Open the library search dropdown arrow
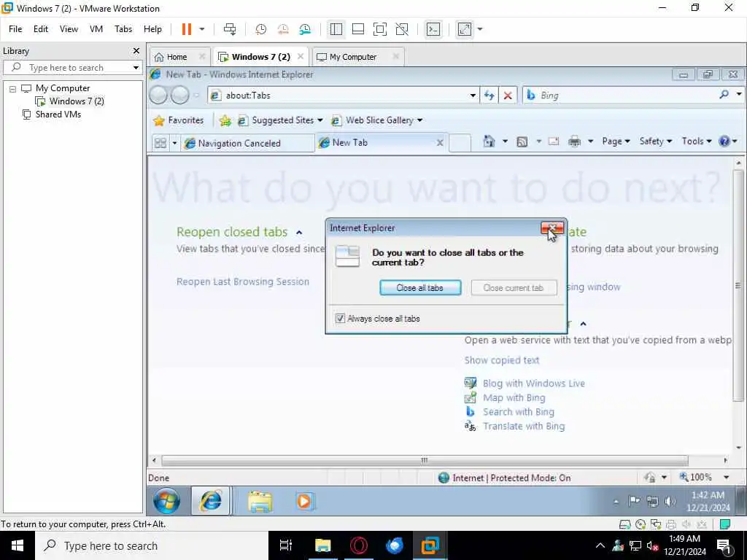 [x=136, y=68]
